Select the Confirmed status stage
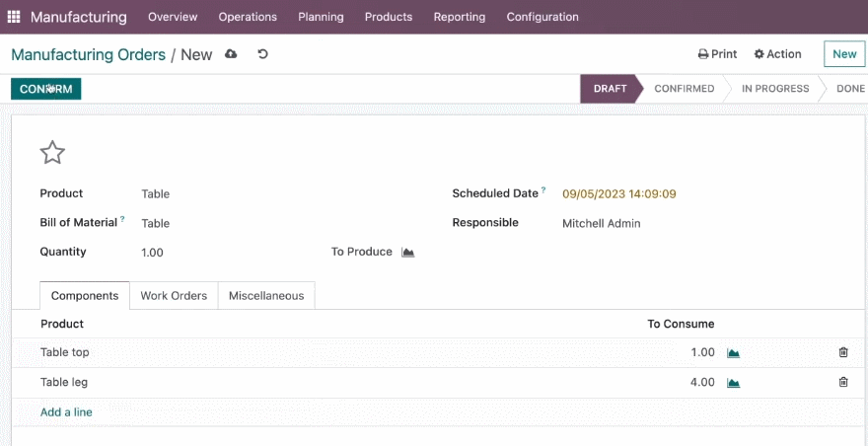The height and width of the screenshot is (446, 868). (685, 89)
